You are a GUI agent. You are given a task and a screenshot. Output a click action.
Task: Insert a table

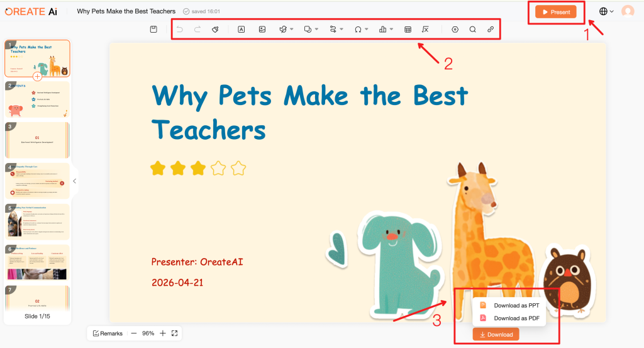408,29
